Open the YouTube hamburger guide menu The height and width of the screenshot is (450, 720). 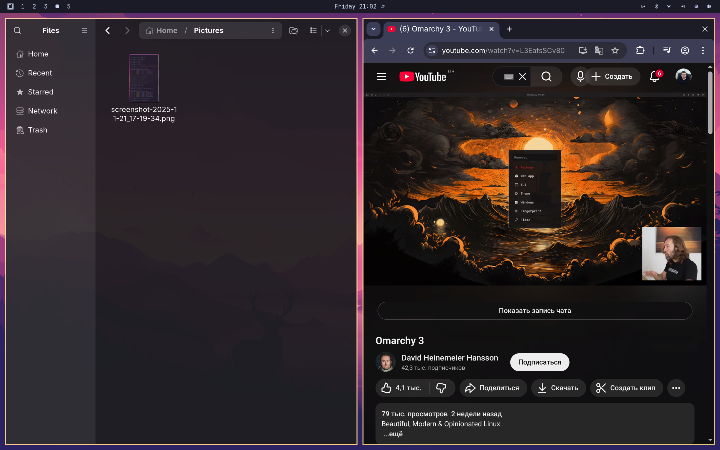coord(381,76)
